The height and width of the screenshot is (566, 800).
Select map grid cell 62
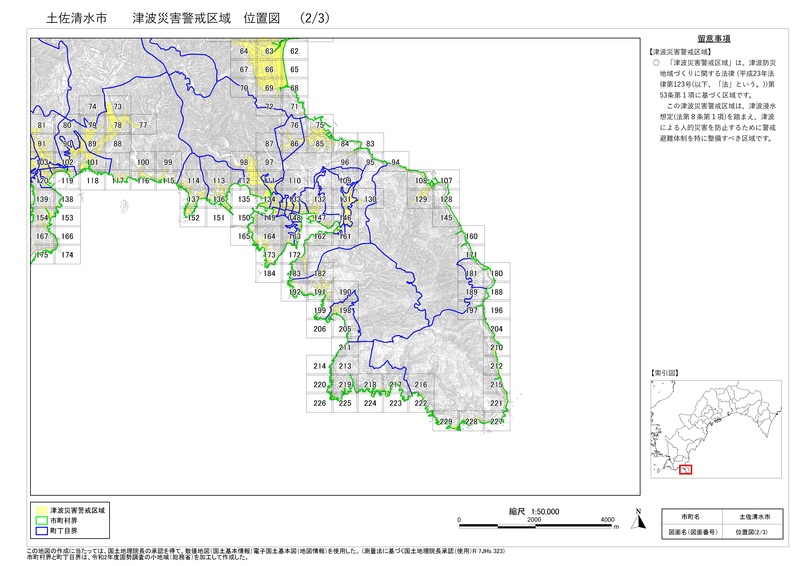click(x=294, y=51)
